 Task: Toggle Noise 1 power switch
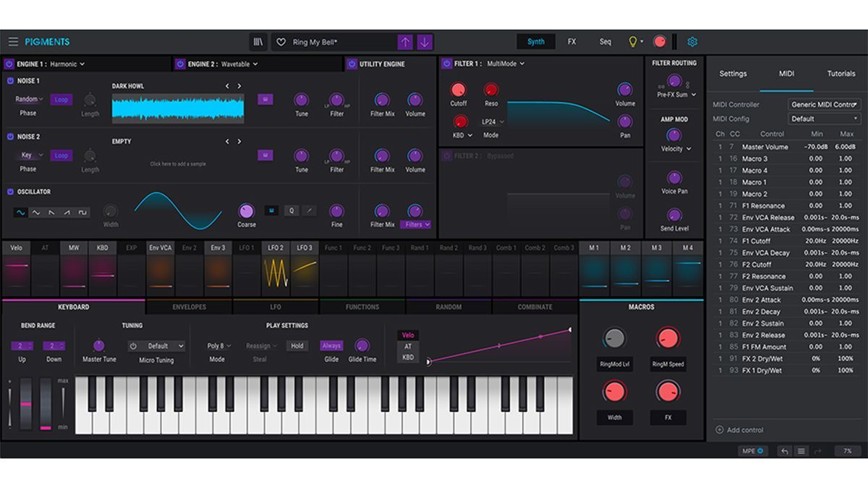click(11, 81)
